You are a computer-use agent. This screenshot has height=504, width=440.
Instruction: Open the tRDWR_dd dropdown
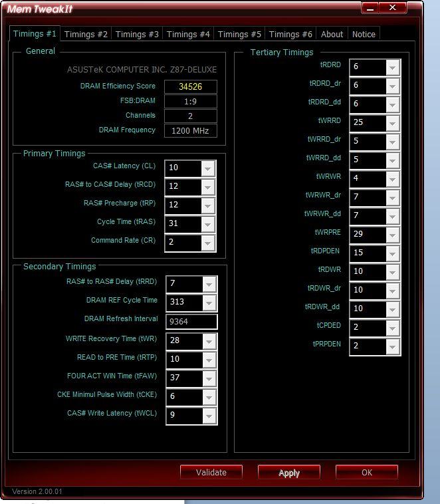(392, 310)
